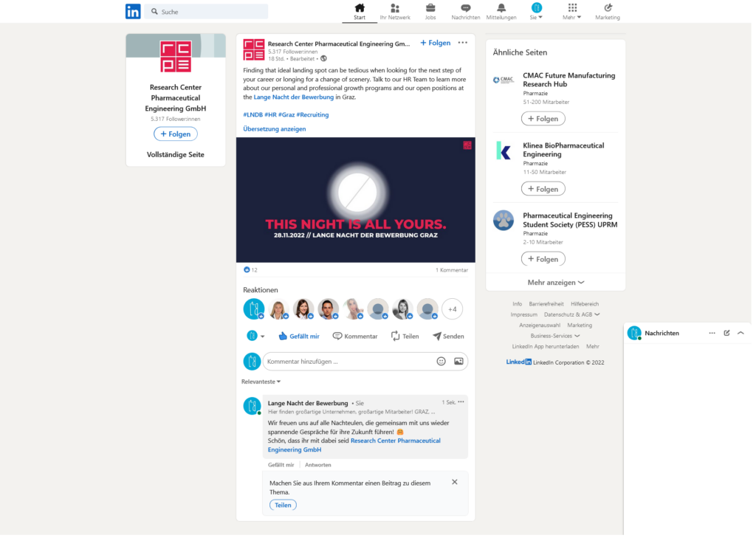Send the post via Senden
The height and width of the screenshot is (538, 756).
[448, 336]
